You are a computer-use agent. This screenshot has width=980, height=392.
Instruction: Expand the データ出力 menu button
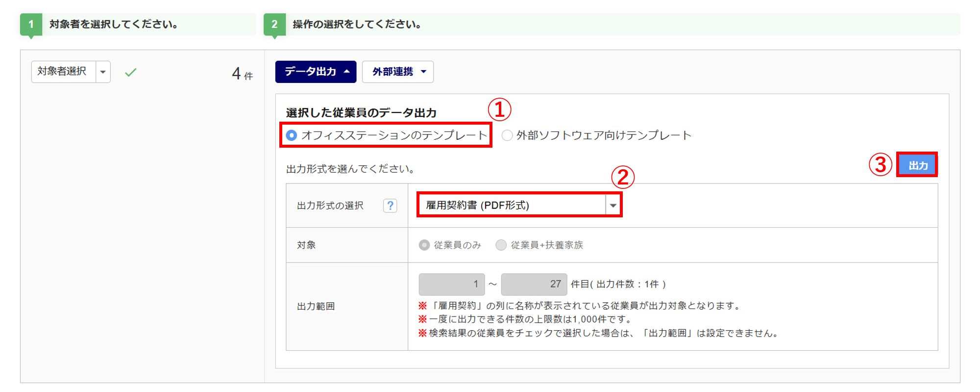point(316,72)
